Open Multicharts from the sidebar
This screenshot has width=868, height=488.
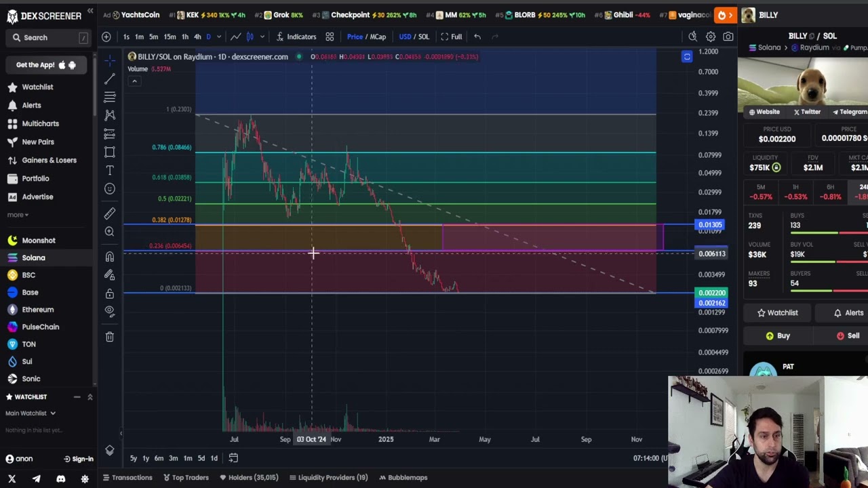(40, 123)
